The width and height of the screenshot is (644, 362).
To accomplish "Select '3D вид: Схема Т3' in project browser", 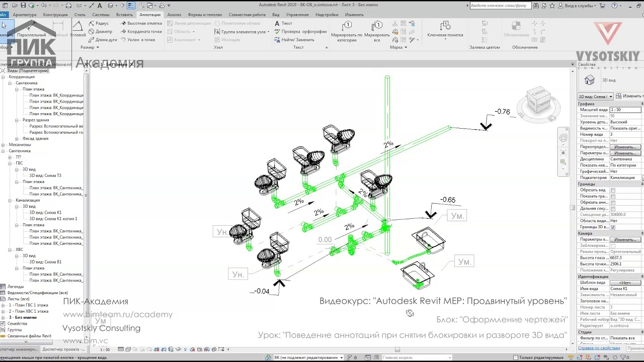I will 45,175.
